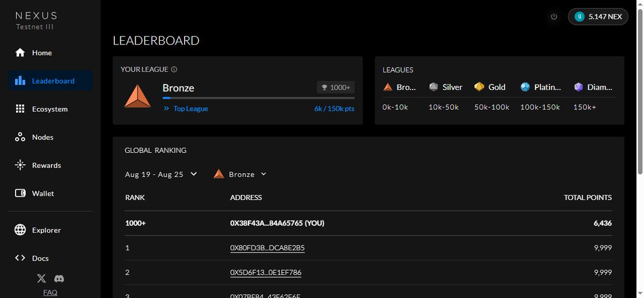Click the TOTAL POINTS column header

click(x=588, y=197)
